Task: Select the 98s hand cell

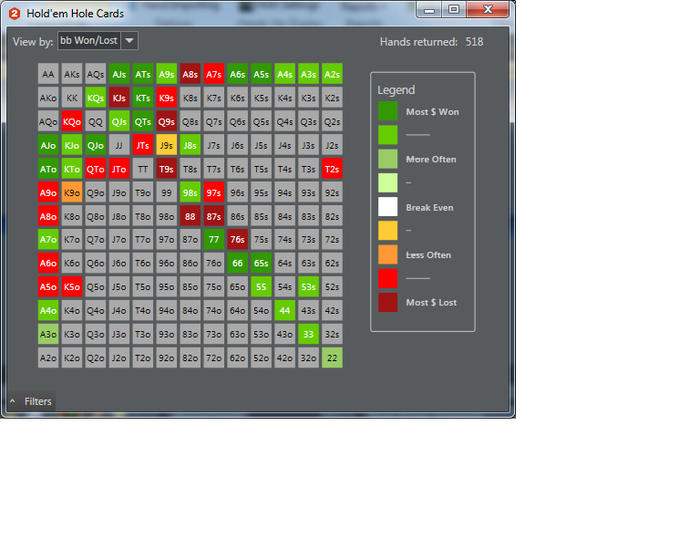Action: click(x=190, y=192)
